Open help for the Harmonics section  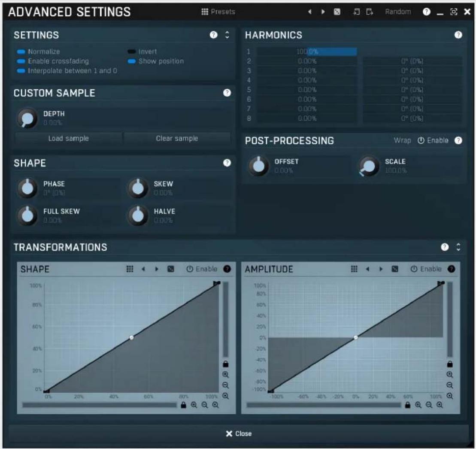click(458, 35)
